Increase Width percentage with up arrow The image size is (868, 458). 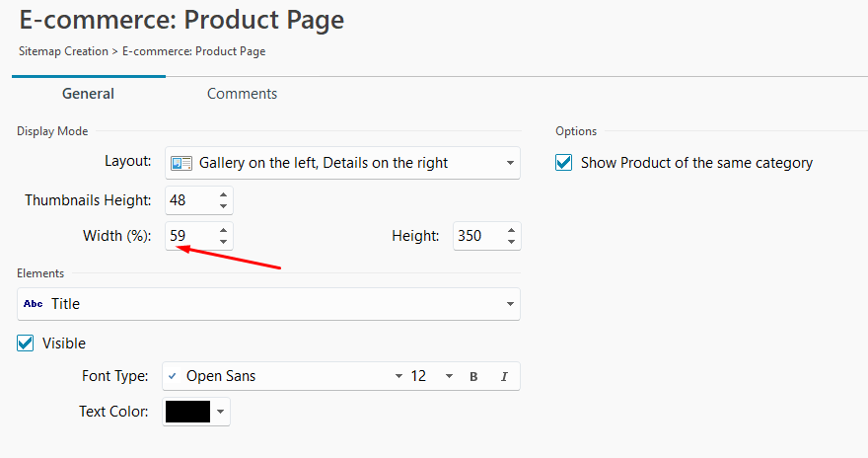(x=224, y=230)
